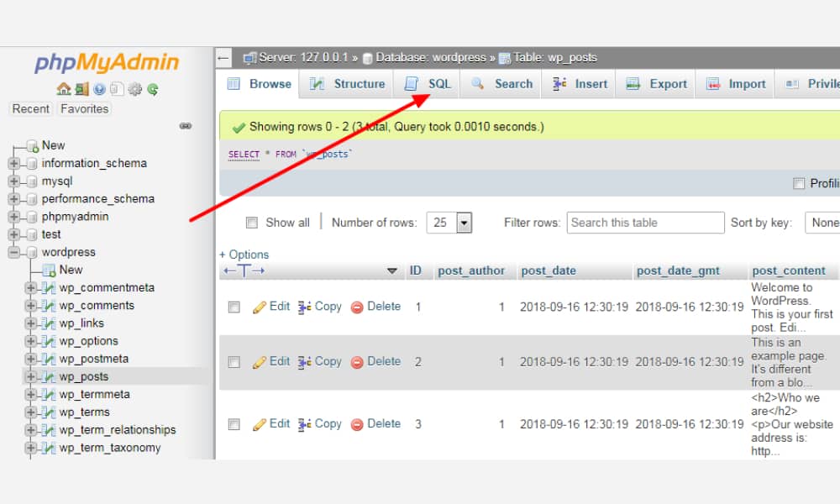840x504 pixels.
Task: Select checkbox for row with ID 1
Action: tap(234, 307)
